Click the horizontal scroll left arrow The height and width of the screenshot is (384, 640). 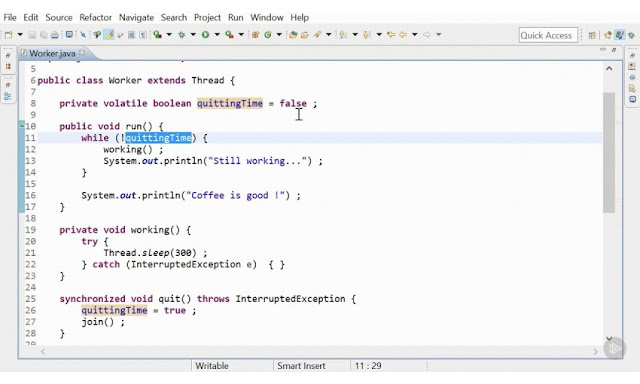point(42,351)
